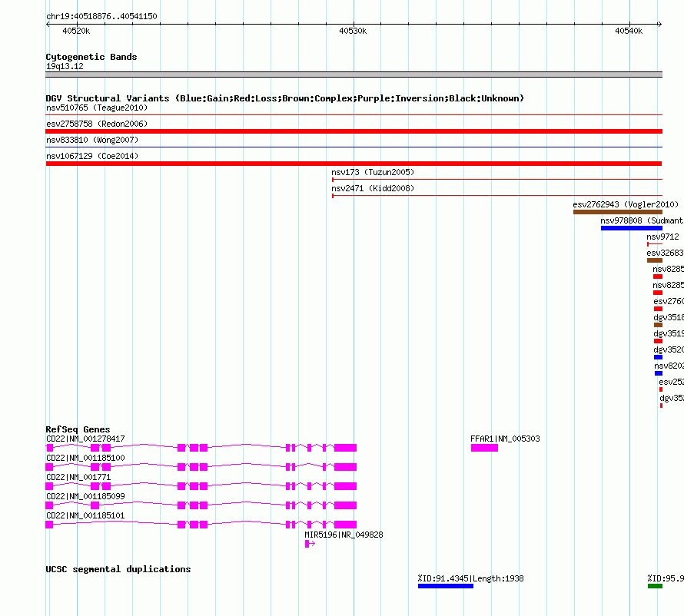The image size is (684, 616).
Task: Click the nsv9712 variant label
Action: pos(662,237)
